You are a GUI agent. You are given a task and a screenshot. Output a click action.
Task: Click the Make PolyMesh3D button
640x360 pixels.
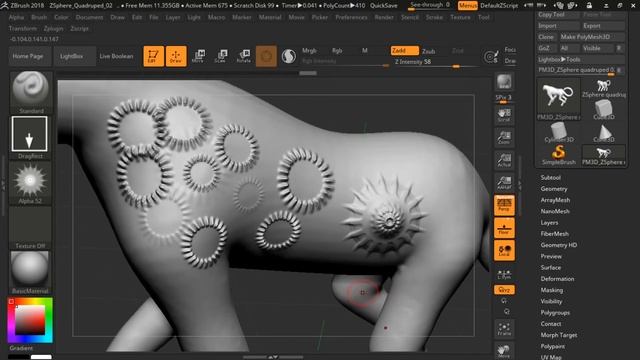[x=591, y=37]
